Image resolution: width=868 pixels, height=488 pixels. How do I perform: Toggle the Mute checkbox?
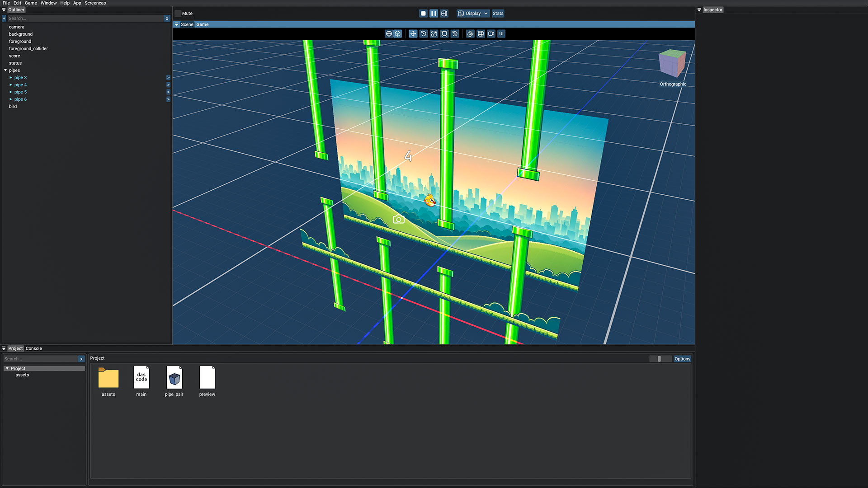pyautogui.click(x=178, y=14)
